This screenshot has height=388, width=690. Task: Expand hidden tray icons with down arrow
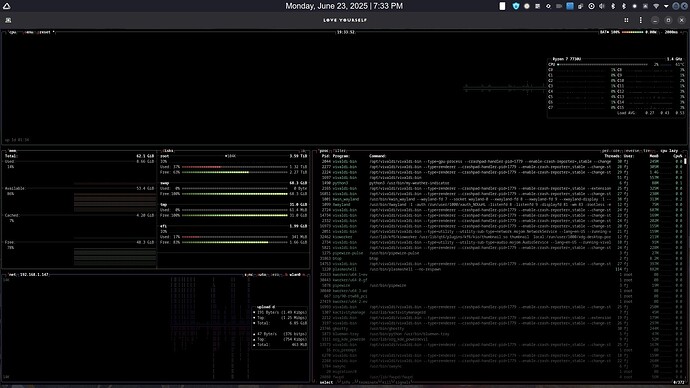click(x=666, y=6)
